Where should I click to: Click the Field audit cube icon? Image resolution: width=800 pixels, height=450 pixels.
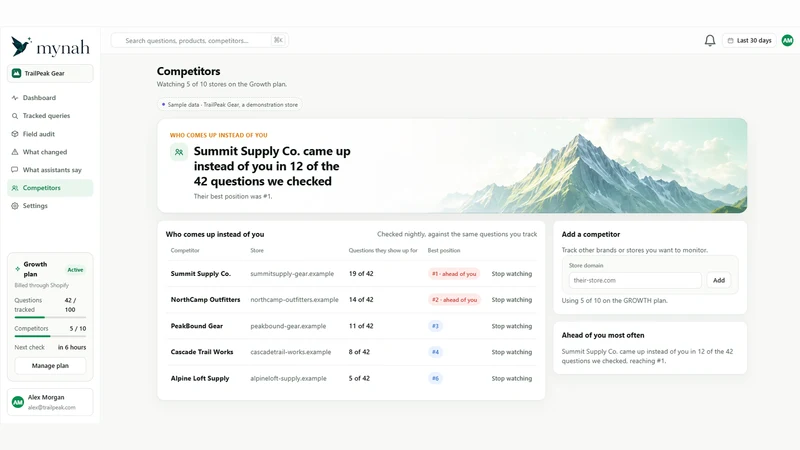(x=15, y=134)
